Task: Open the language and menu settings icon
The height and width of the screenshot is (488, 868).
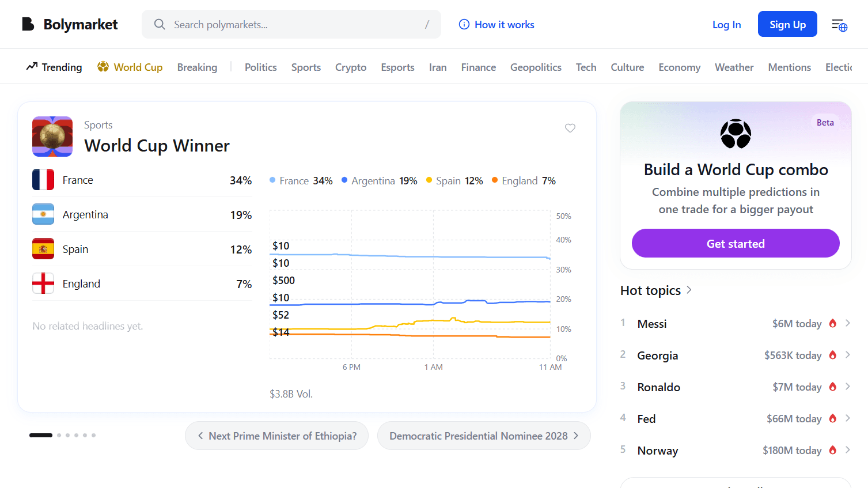Action: pos(839,25)
